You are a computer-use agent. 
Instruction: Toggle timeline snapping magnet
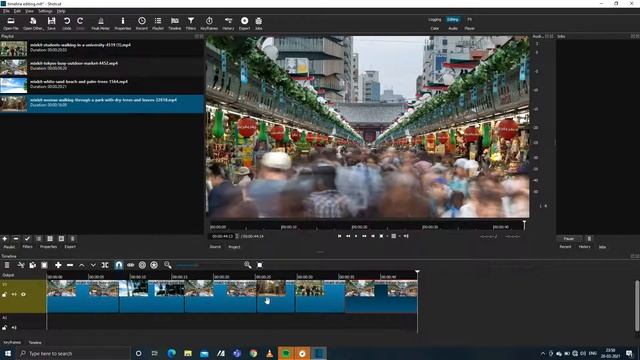click(x=119, y=265)
